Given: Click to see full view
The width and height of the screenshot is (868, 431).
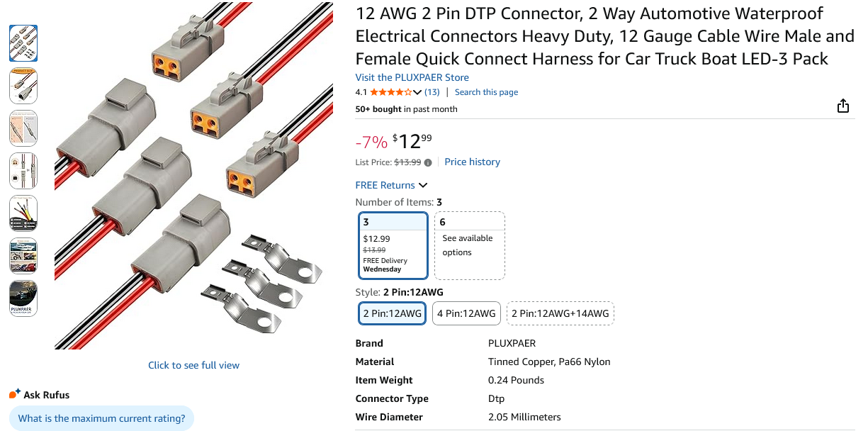Looking at the screenshot, I should [193, 364].
